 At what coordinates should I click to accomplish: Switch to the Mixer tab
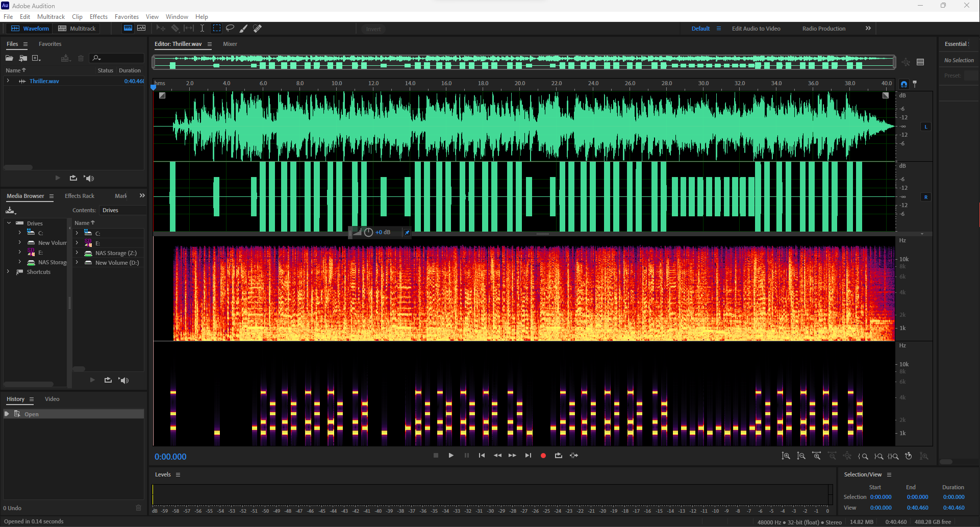coord(230,44)
